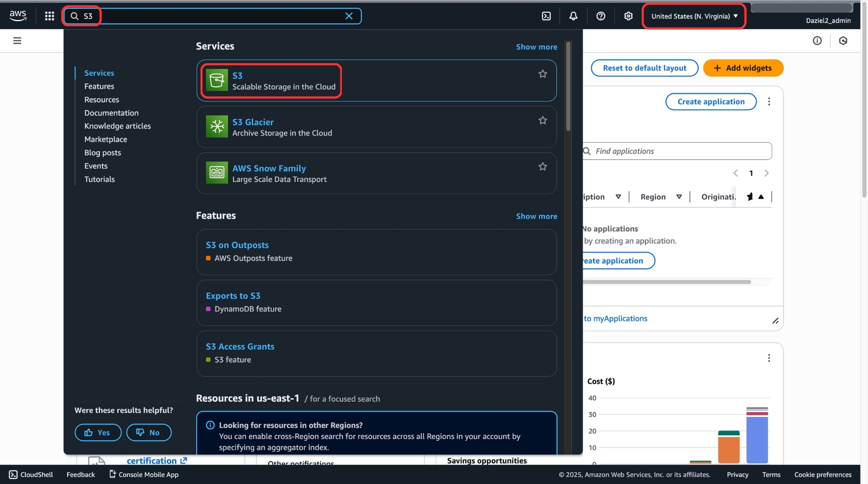
Task: Click the search results vertical scrollbar
Action: pos(568,87)
